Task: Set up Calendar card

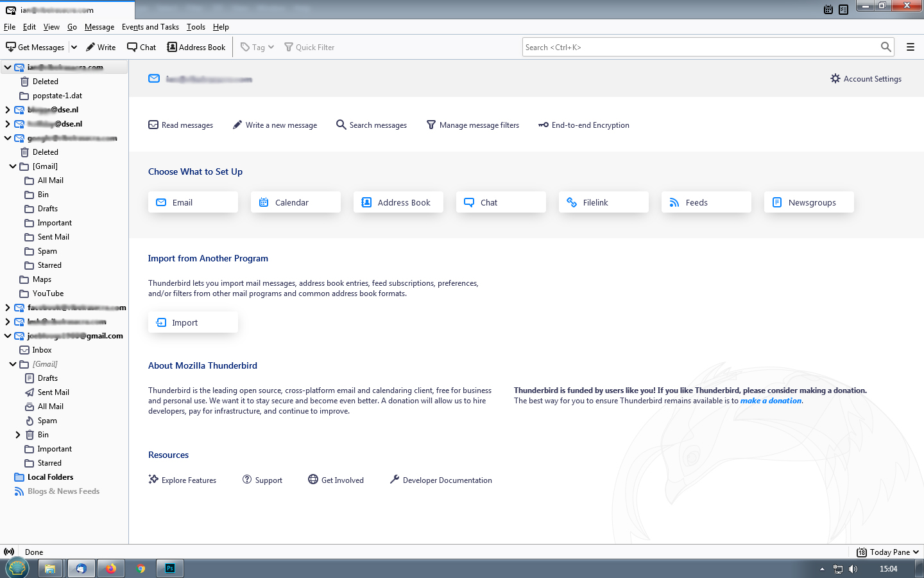Action: (296, 202)
